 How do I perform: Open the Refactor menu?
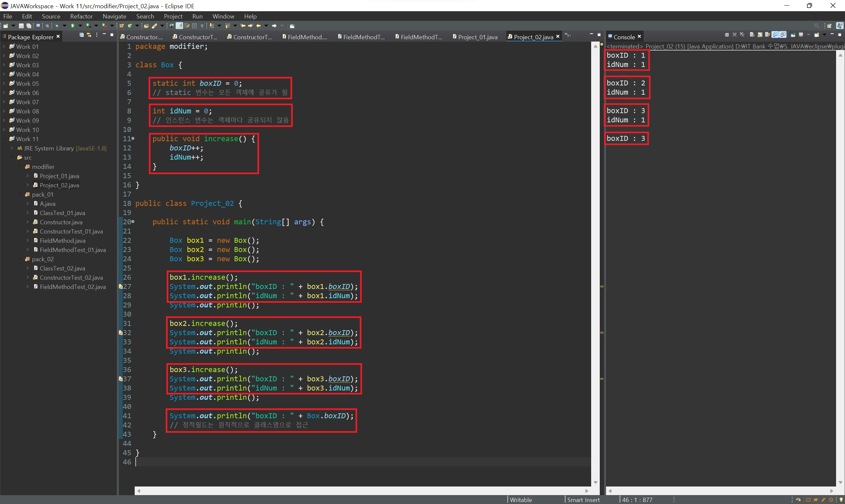[81, 16]
